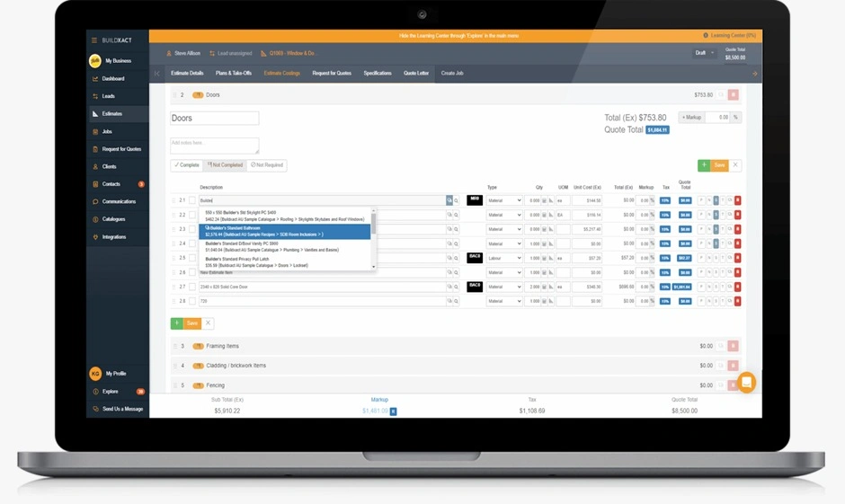The width and height of the screenshot is (845, 504).
Task: Expand the Framing Items category
Action: click(x=222, y=346)
